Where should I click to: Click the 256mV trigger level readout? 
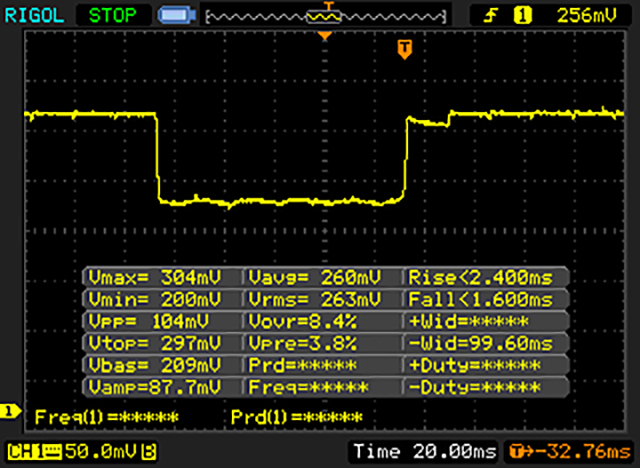click(x=587, y=16)
